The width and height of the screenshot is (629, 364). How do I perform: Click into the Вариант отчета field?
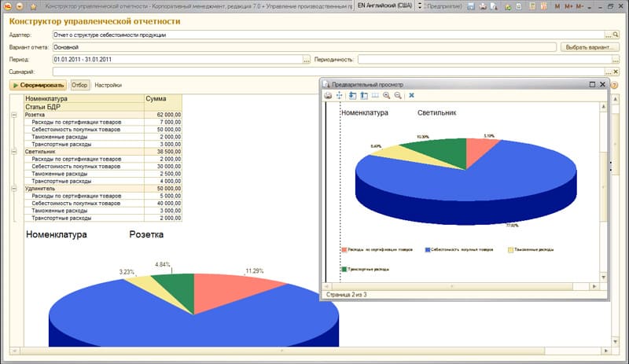click(x=304, y=47)
